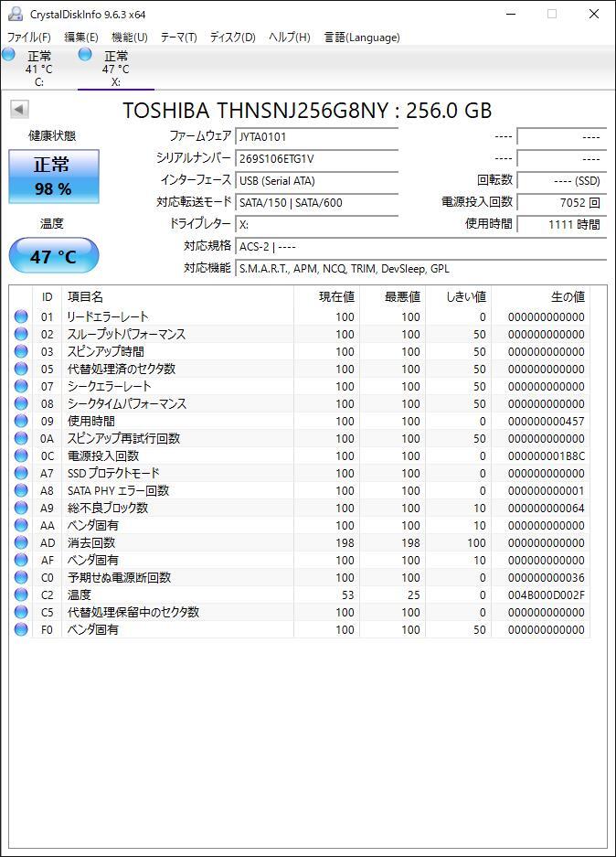Click the blue orb of disk C: tab

click(9, 54)
